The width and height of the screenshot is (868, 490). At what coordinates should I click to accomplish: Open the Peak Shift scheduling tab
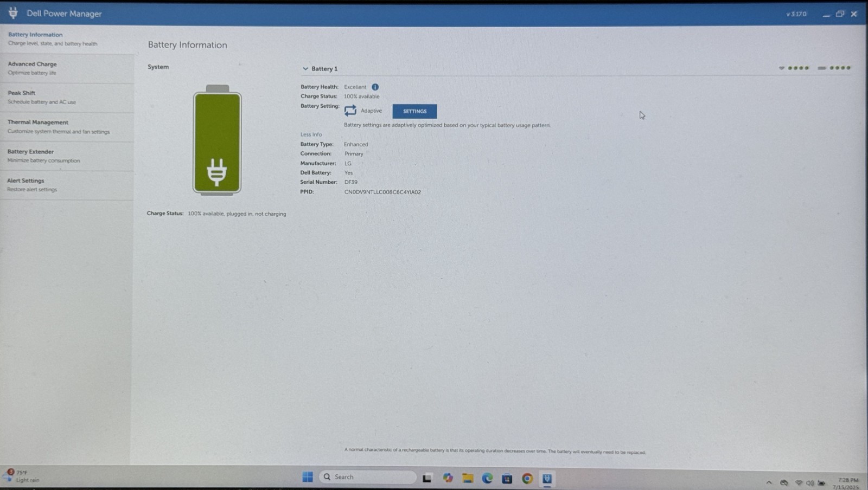(x=66, y=98)
